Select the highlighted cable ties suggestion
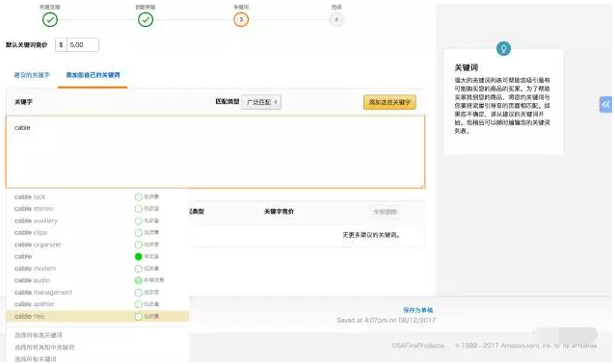615x364 pixels. click(97, 316)
